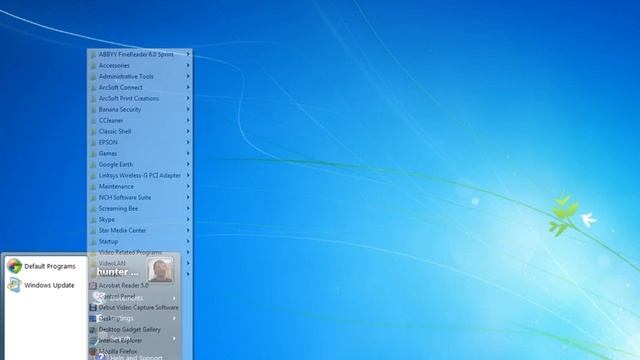Open the Google Earth folder entry
Viewport: 640px width, 360px height.
[140, 164]
